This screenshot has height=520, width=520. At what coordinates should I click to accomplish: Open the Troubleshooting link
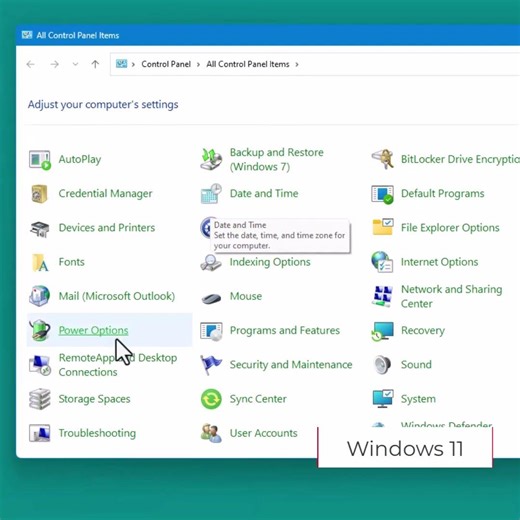pos(97,433)
